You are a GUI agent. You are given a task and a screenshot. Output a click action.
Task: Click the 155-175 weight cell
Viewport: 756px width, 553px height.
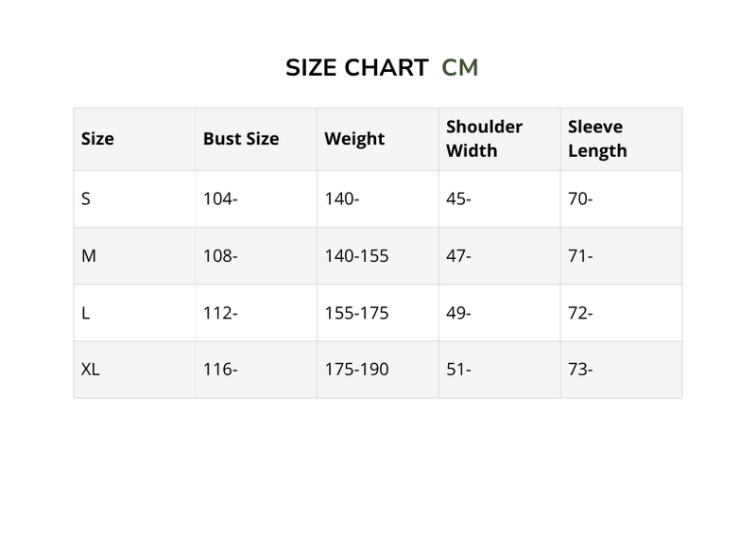coord(356,313)
